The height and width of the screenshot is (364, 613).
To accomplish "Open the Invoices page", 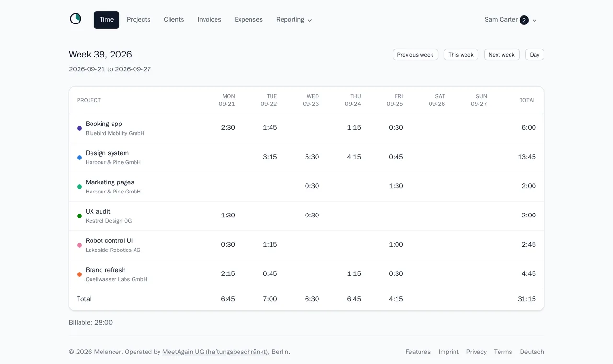I will (209, 20).
